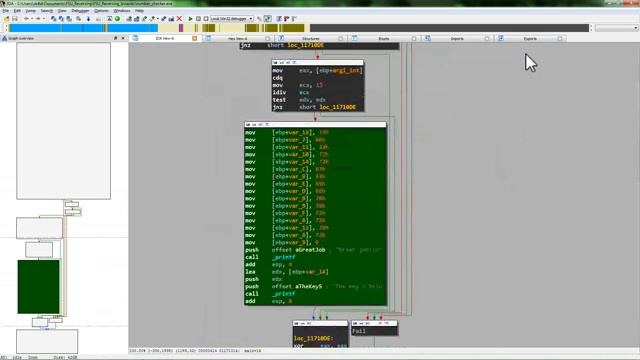Close the Exports tab
Screen dimensions: 640x360
click(x=560, y=38)
